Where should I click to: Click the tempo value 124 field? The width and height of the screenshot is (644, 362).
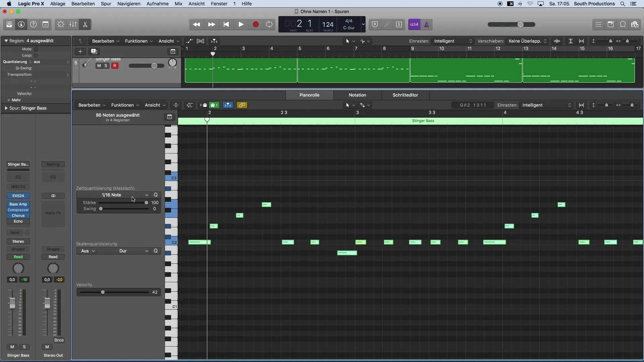point(327,24)
